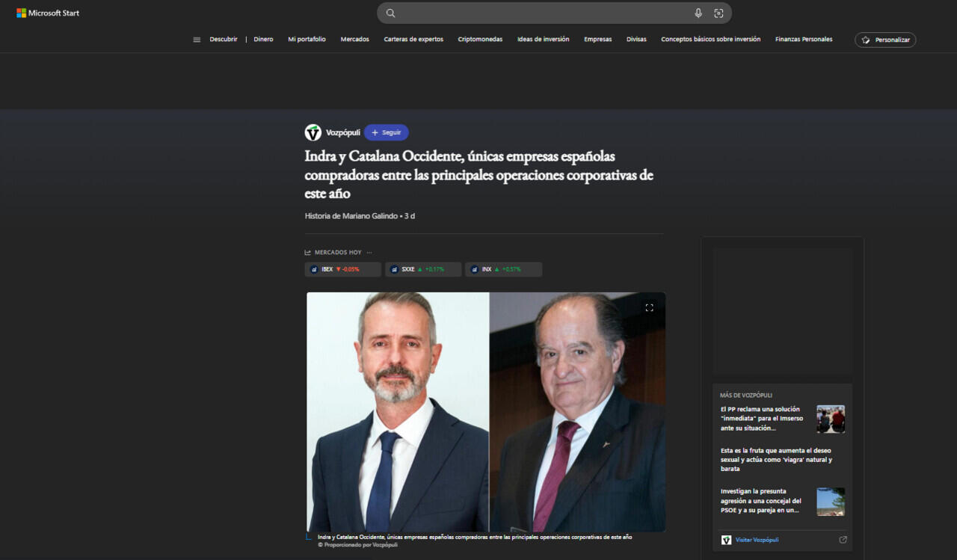Open the Mercados navigation item
Screen dimensions: 957x560
click(354, 40)
